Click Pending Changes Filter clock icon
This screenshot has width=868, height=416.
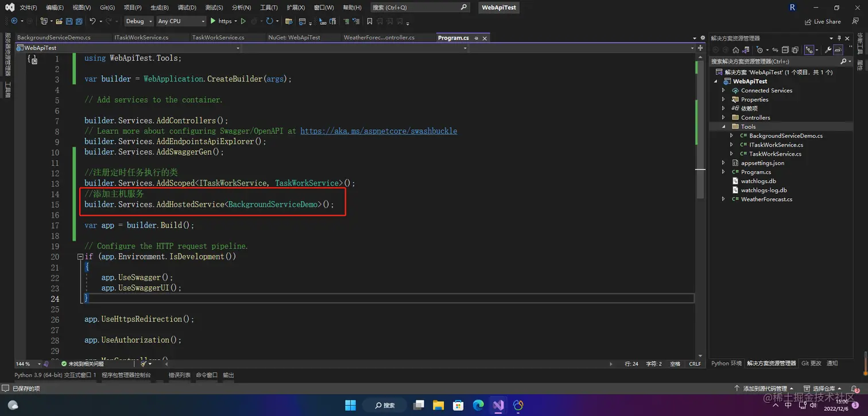[x=760, y=50]
